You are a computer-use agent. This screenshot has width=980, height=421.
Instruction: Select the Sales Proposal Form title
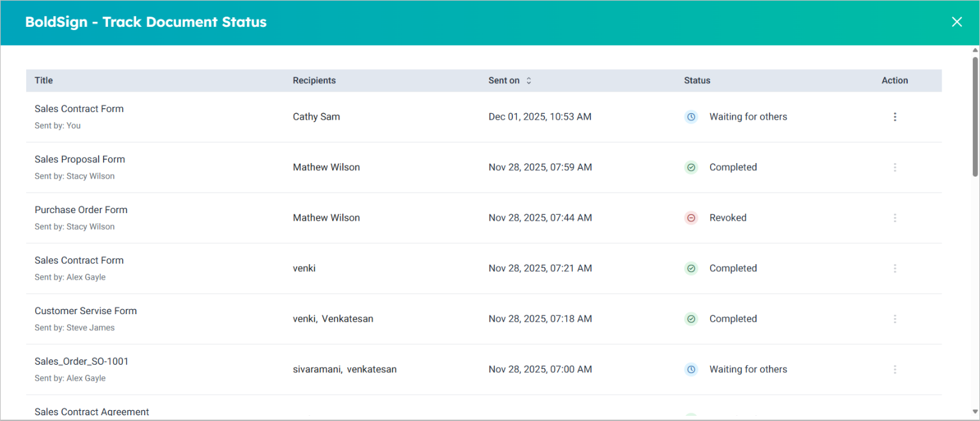click(80, 159)
